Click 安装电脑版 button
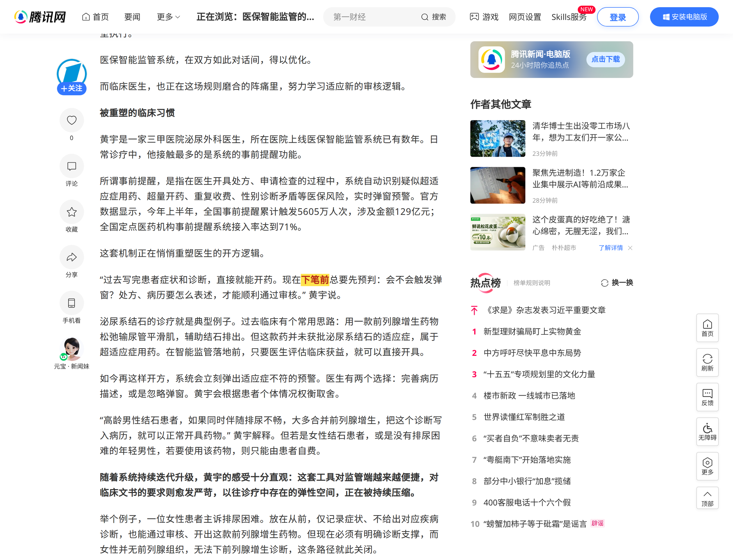733x560 pixels. click(684, 17)
